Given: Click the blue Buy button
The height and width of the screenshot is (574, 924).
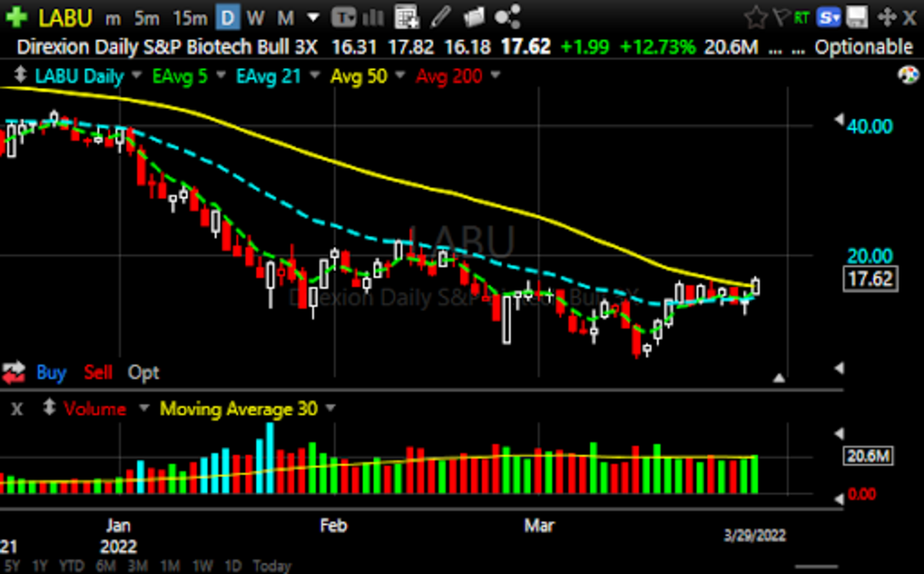Looking at the screenshot, I should click(x=51, y=374).
